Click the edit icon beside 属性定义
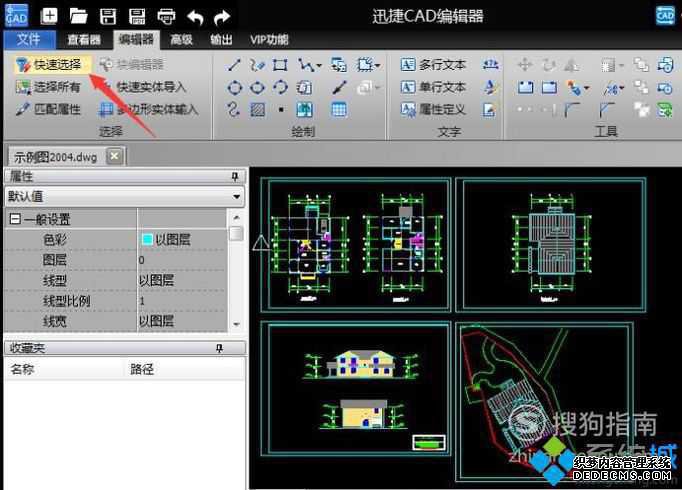 coord(489,110)
